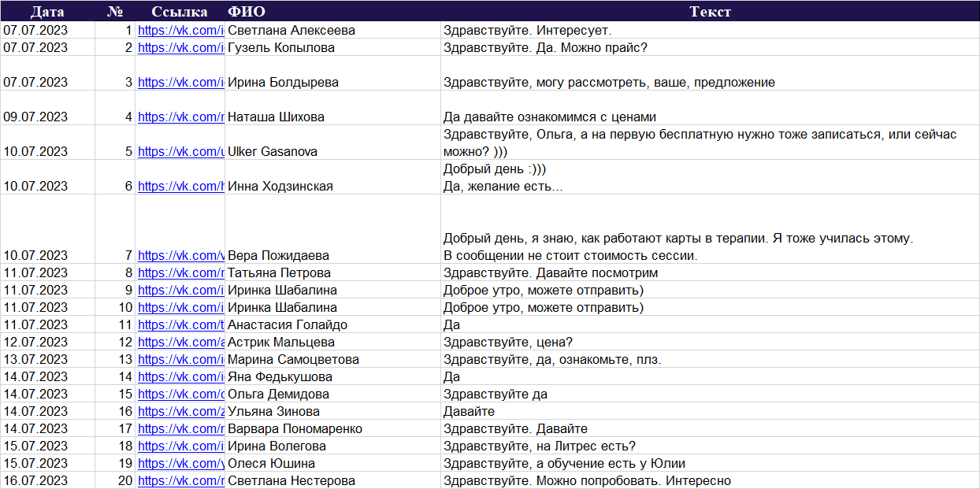Select the name cell Вера Пожидаева
This screenshot has height=489, width=980.
pos(332,229)
